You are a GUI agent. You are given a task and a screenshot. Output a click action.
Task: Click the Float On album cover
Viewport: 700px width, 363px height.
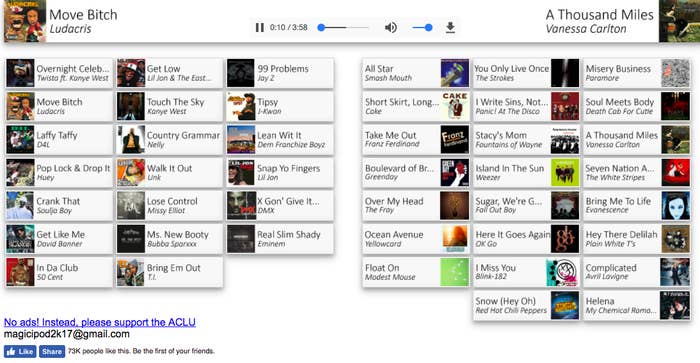point(454,272)
